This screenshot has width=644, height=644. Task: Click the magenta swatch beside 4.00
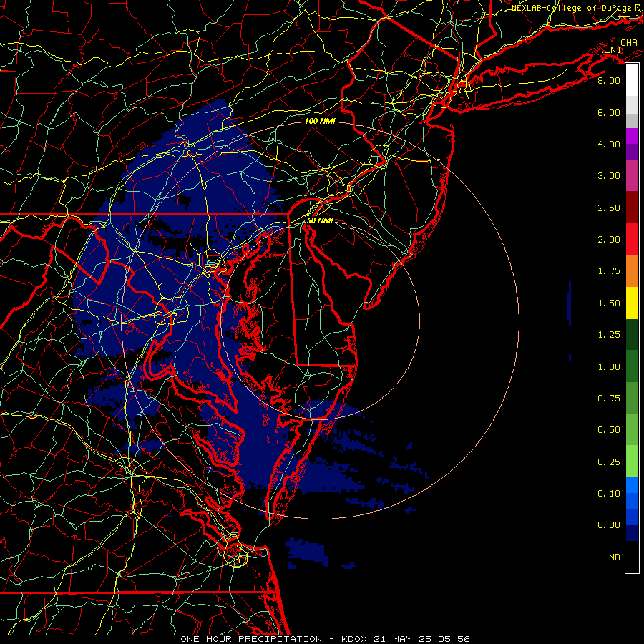point(632,136)
